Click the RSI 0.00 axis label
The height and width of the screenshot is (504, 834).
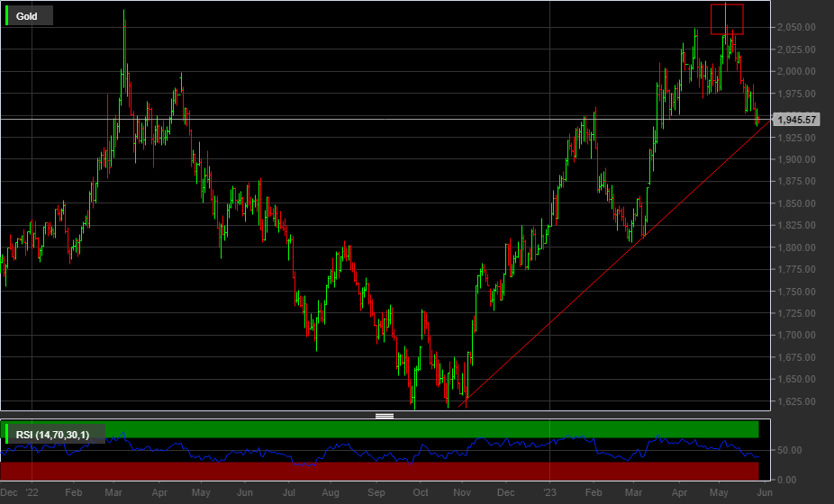point(786,480)
